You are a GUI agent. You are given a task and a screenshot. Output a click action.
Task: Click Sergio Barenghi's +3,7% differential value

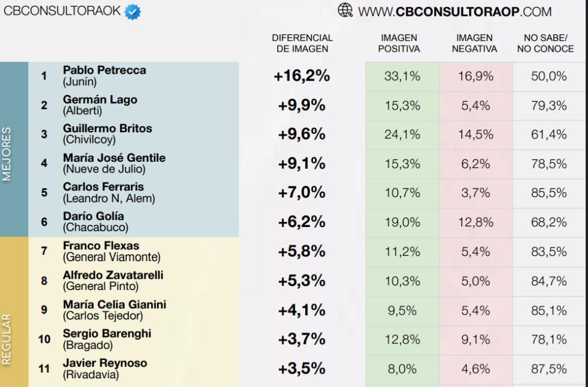[302, 339]
